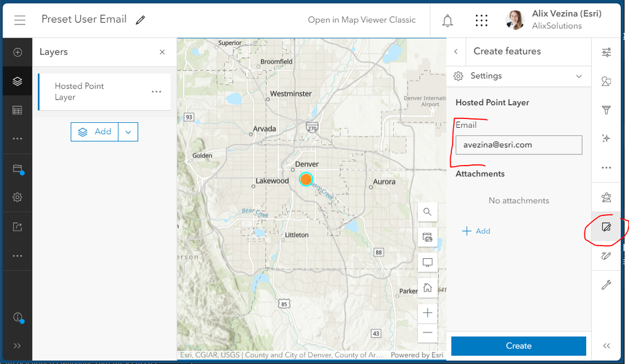Click the Settings gear in Create features
The width and height of the screenshot is (629, 364).
pos(458,76)
